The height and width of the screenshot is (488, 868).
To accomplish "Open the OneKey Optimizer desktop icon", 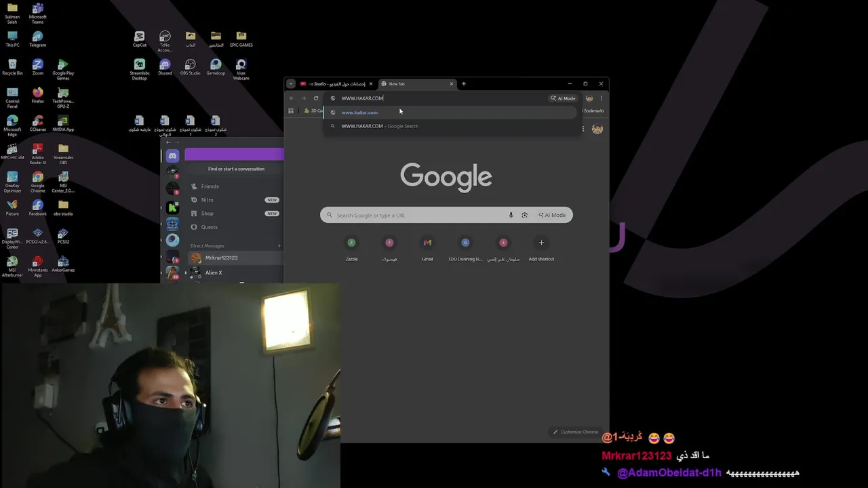I will [12, 182].
